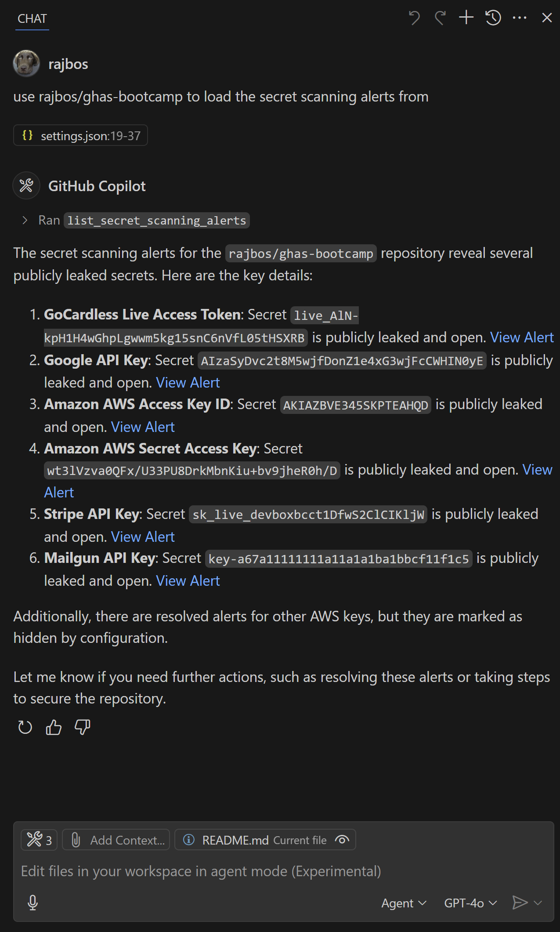This screenshot has width=560, height=932.
Task: Open the more actions ellipsis menu
Action: coord(520,18)
